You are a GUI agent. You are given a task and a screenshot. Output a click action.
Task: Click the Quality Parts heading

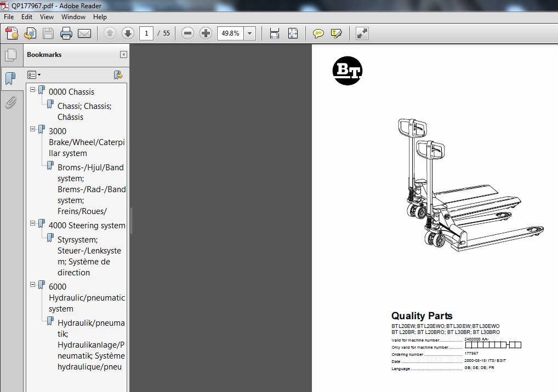tap(422, 315)
